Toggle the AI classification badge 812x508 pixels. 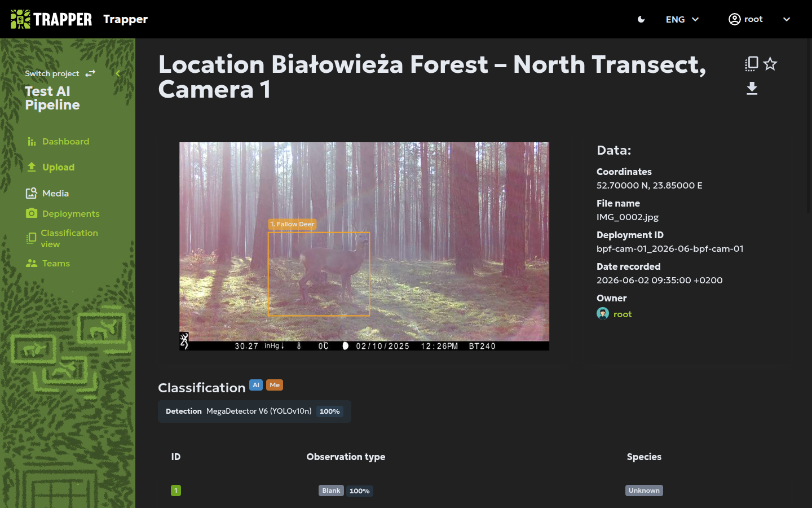(256, 385)
